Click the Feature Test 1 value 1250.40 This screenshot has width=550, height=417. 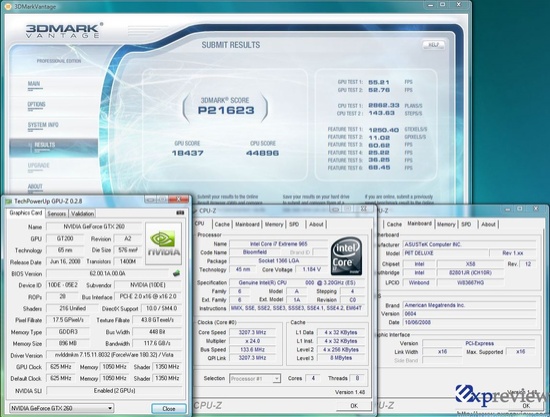(384, 130)
